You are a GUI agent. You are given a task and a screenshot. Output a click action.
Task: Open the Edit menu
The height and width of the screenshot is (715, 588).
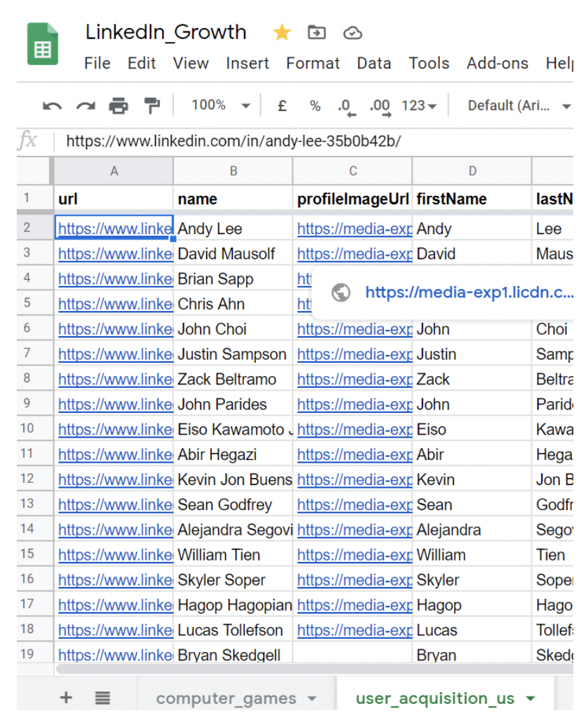141,63
